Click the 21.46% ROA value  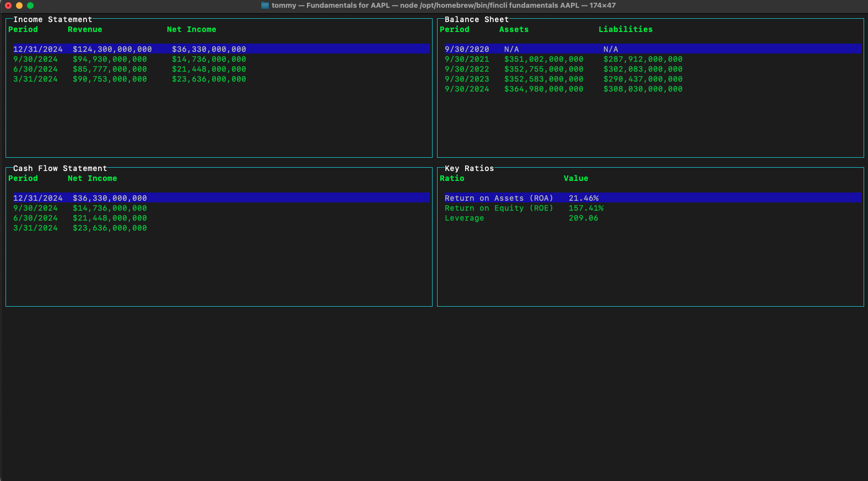coord(584,198)
